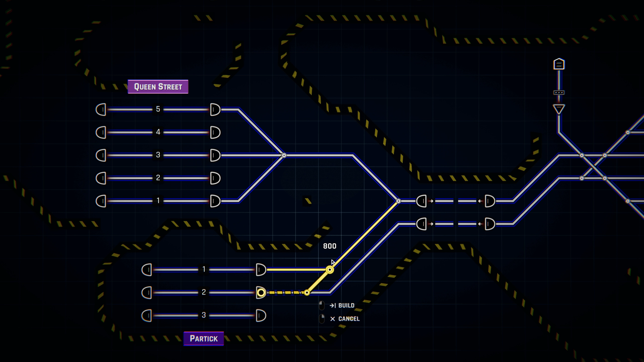Click junction where yellow track joins main line
Image resolution: width=644 pixels, height=362 pixels.
(x=398, y=201)
